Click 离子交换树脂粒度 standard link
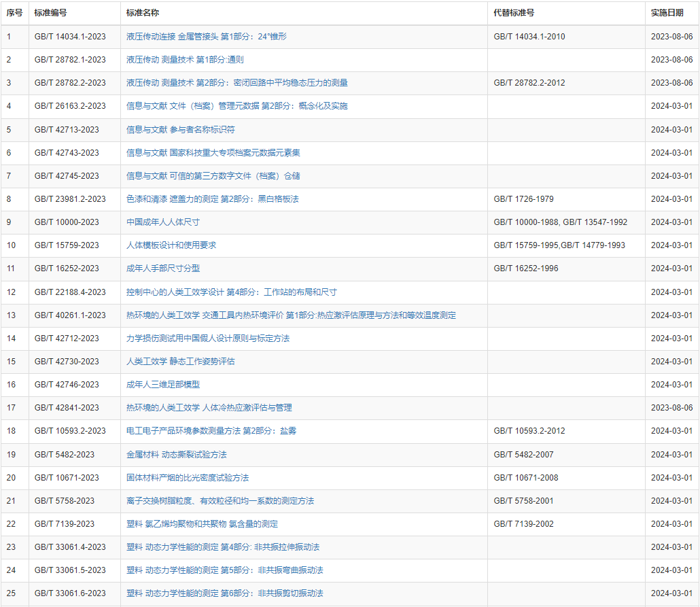 point(220,501)
